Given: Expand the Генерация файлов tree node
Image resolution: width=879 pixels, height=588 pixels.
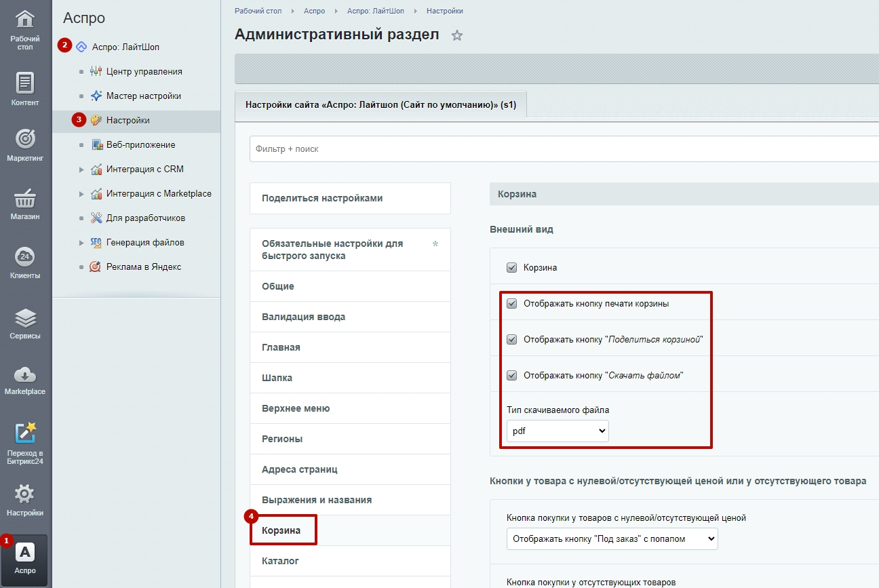Looking at the screenshot, I should [81, 243].
